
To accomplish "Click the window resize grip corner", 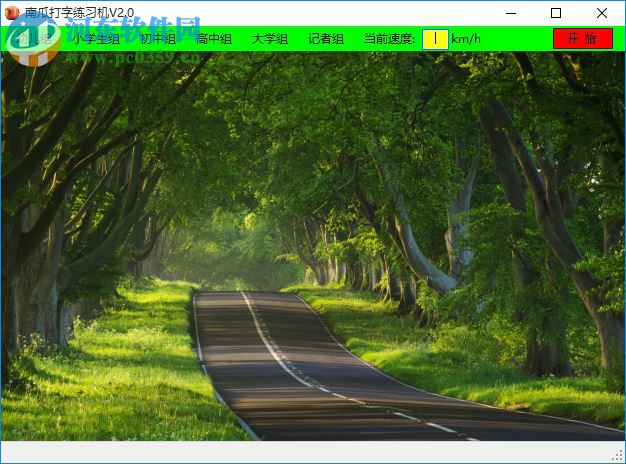I will (x=618, y=456).
